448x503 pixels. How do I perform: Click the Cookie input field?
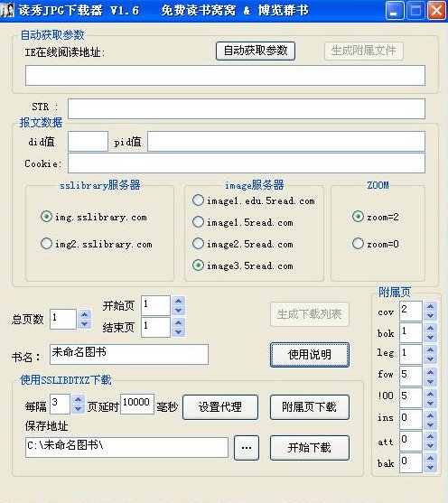click(x=247, y=163)
